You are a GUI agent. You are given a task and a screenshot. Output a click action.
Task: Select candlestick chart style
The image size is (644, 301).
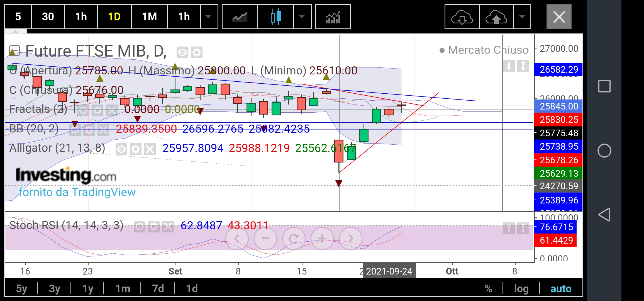[275, 17]
